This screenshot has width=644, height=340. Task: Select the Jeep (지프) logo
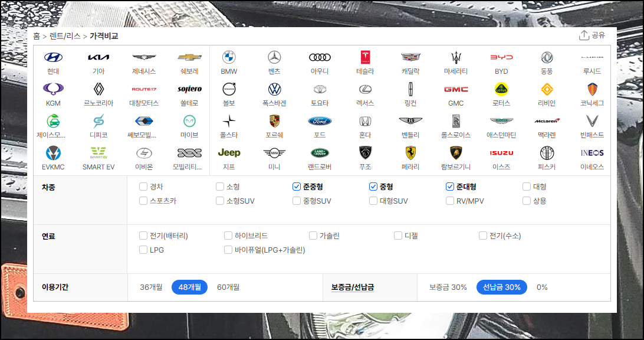coord(229,153)
